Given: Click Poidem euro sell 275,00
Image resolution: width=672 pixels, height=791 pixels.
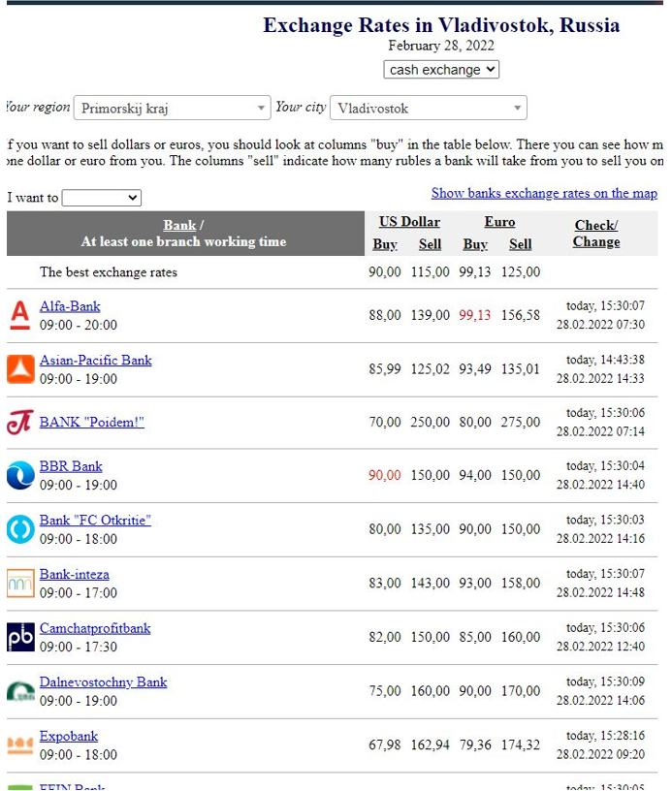Looking at the screenshot, I should [521, 423].
